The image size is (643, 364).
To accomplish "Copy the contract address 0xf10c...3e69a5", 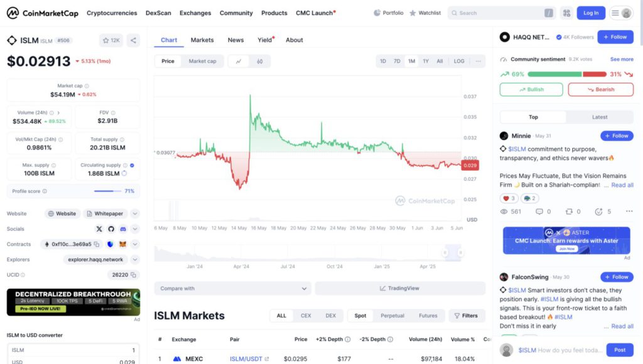I will [x=96, y=244].
